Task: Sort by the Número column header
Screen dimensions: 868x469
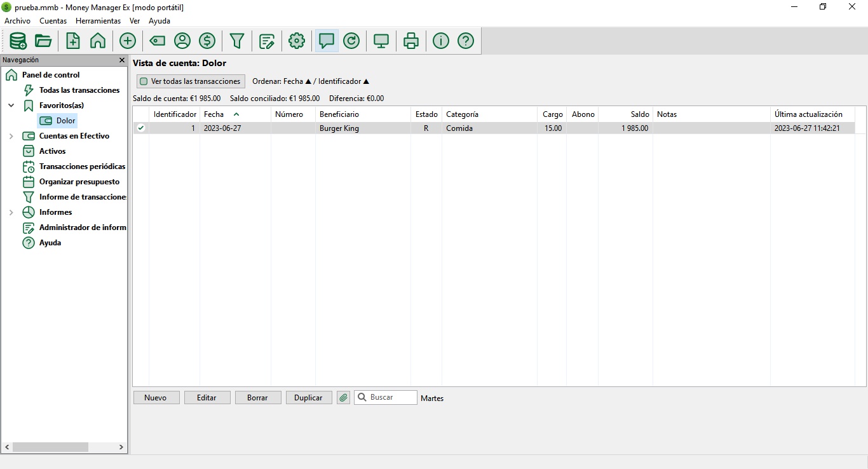Action: (x=293, y=114)
